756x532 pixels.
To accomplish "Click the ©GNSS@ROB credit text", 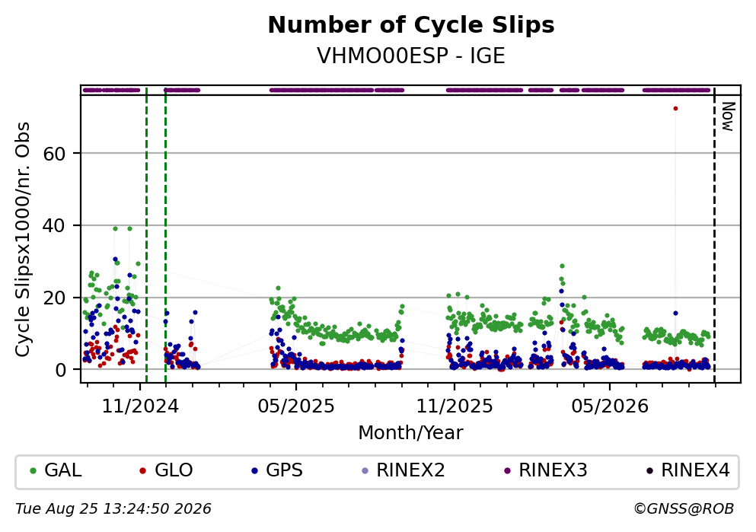I will point(684,509).
